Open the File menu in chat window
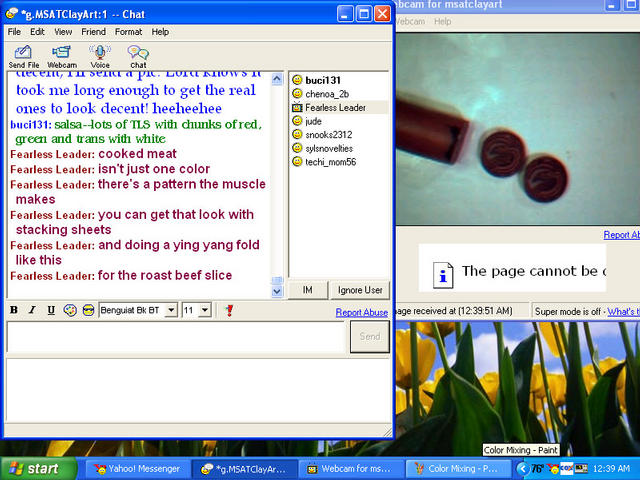 click(14, 32)
